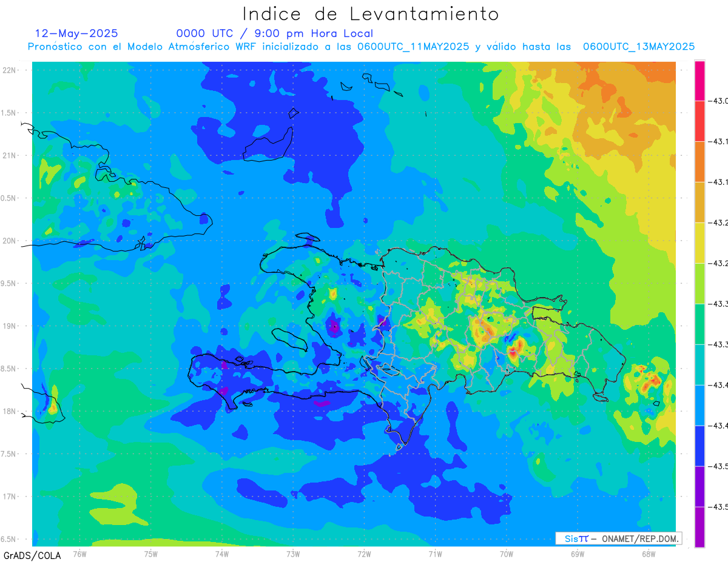
Task: Click the "74W" longitude label
Action: (222, 553)
